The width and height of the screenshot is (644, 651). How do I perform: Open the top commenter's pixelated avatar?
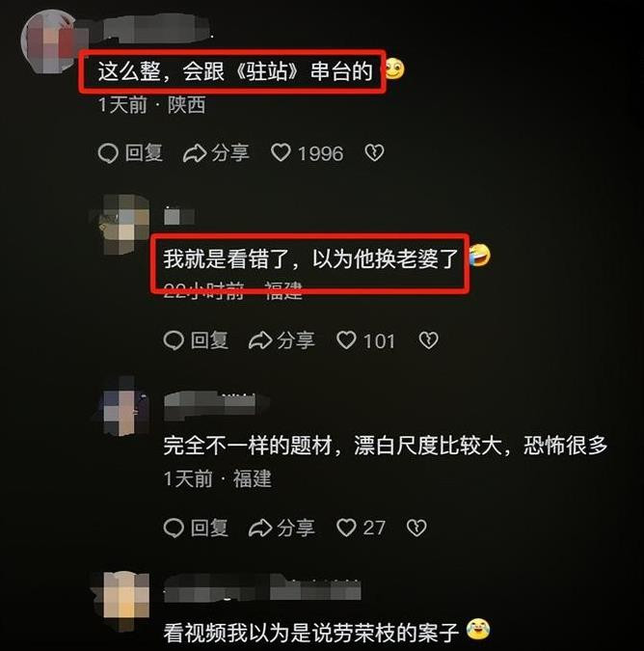click(x=51, y=41)
